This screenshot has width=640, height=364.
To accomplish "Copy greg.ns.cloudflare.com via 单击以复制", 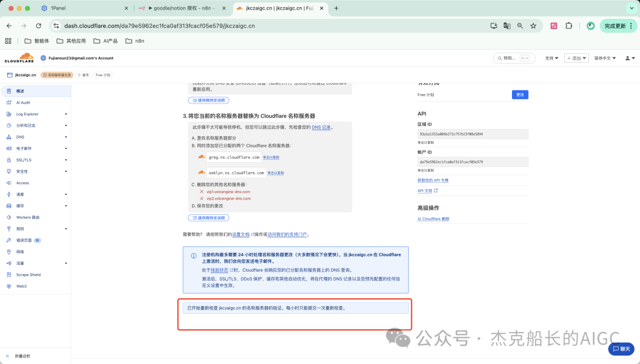I will coord(271,157).
